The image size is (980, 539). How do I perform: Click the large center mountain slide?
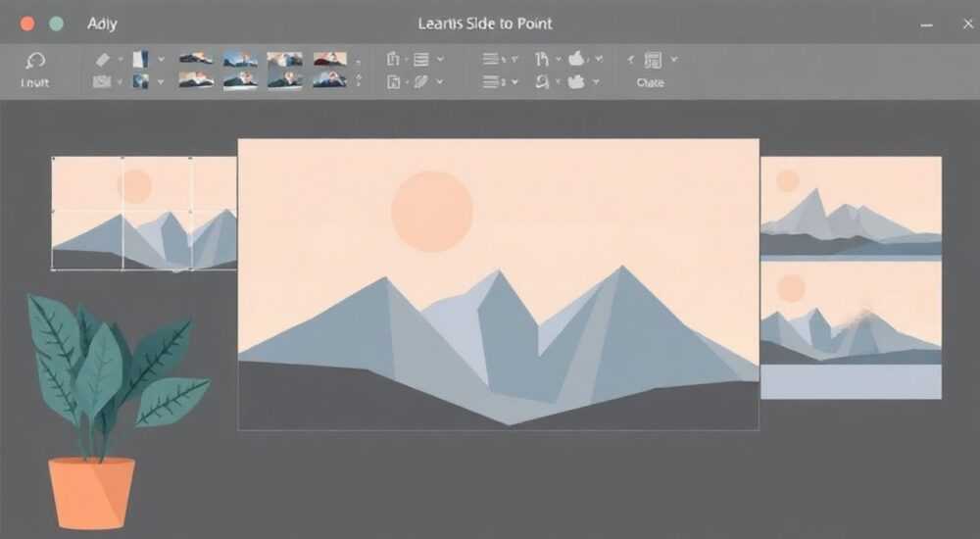(499, 284)
